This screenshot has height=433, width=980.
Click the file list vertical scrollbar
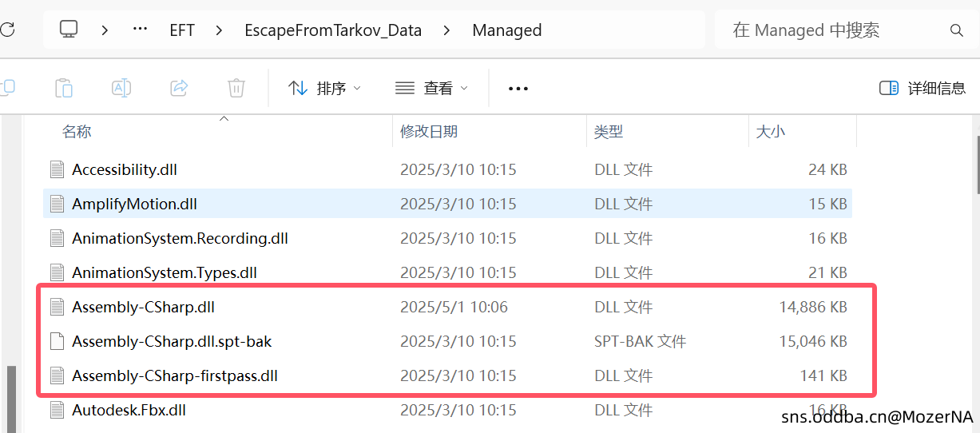tap(978, 164)
